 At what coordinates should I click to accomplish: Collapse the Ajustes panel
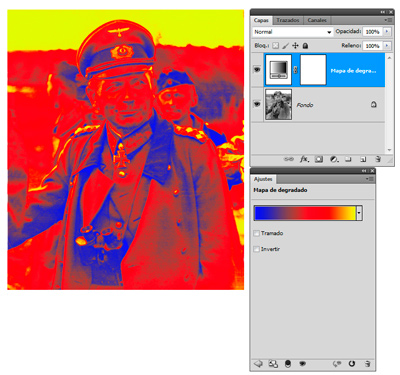(365, 171)
